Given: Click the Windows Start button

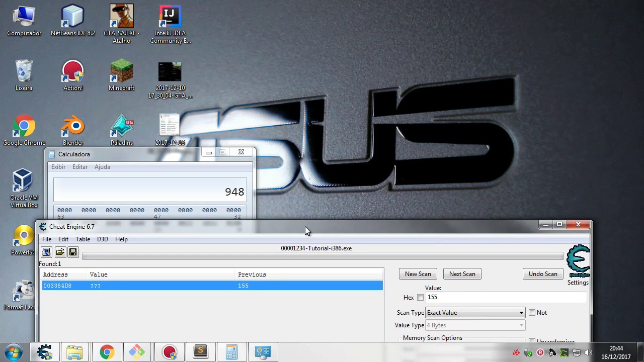Looking at the screenshot, I should (14, 352).
